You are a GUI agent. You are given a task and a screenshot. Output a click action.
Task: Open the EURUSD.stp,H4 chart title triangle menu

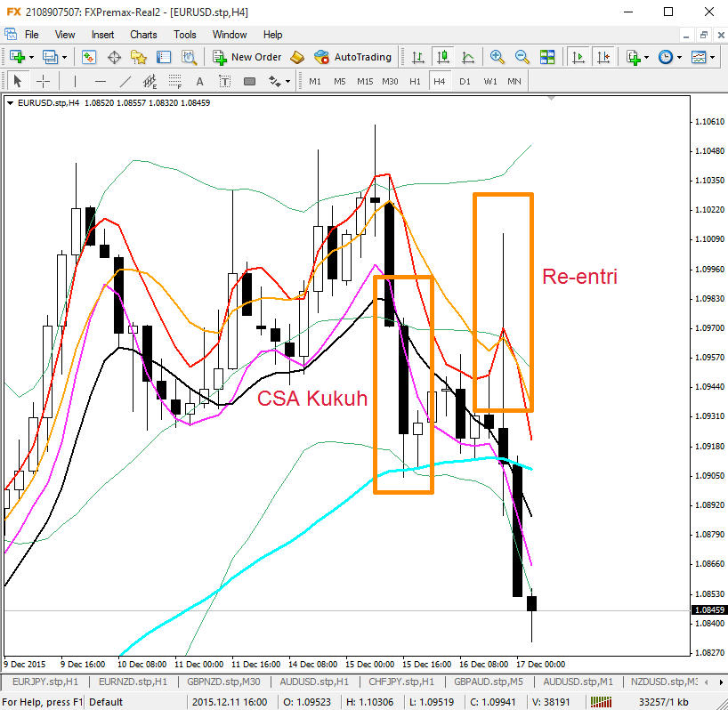(10, 103)
